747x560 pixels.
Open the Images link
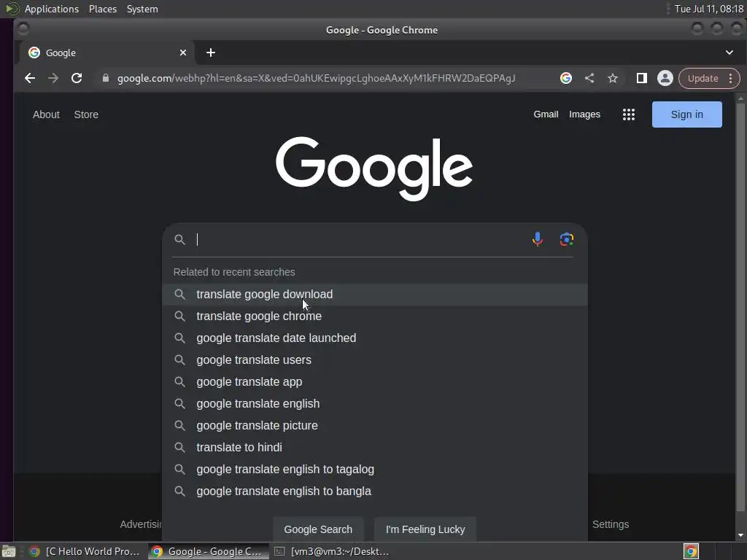pos(584,114)
